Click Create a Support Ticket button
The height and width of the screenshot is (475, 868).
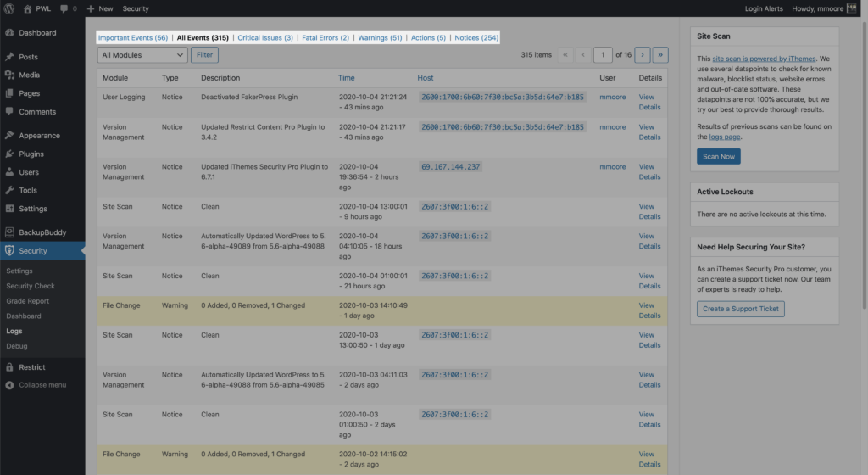(740, 309)
